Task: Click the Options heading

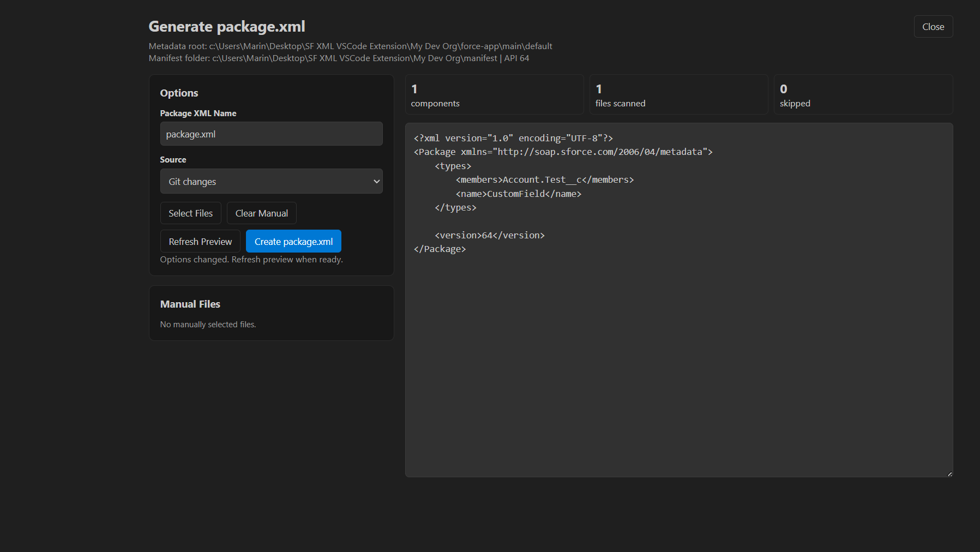Action: point(179,93)
